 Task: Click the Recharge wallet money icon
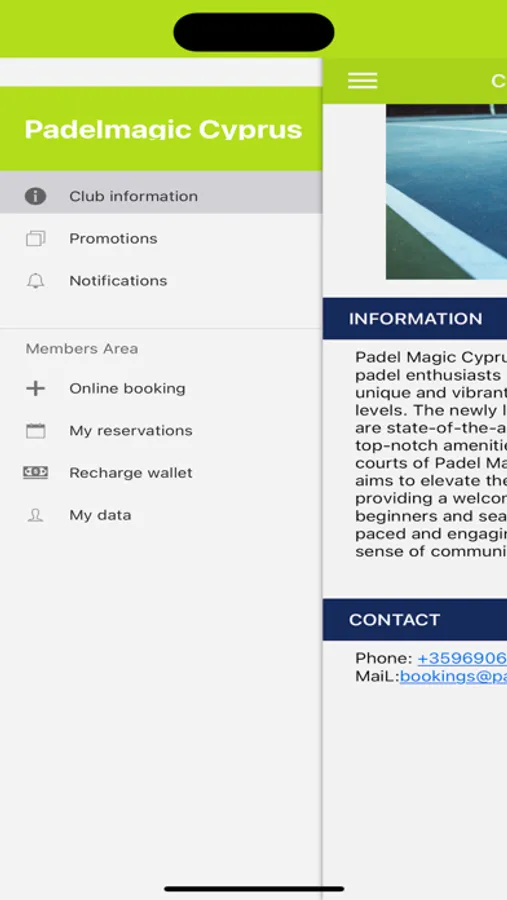pos(35,472)
